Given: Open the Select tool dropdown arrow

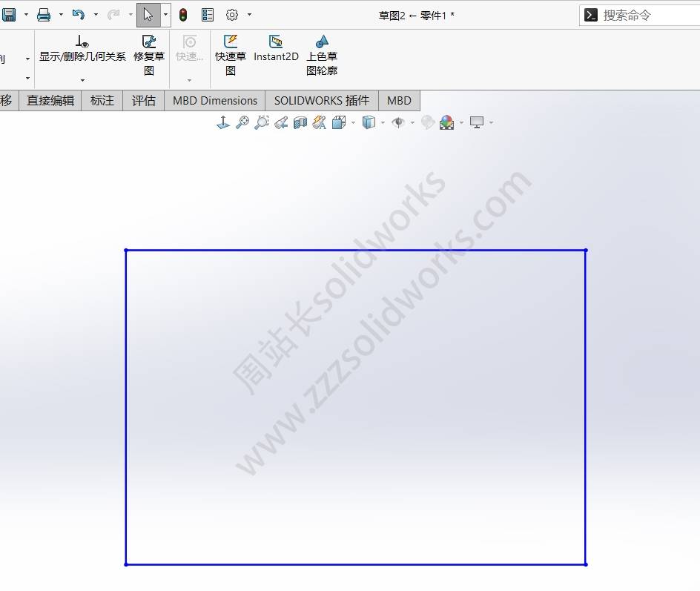Looking at the screenshot, I should tap(165, 15).
